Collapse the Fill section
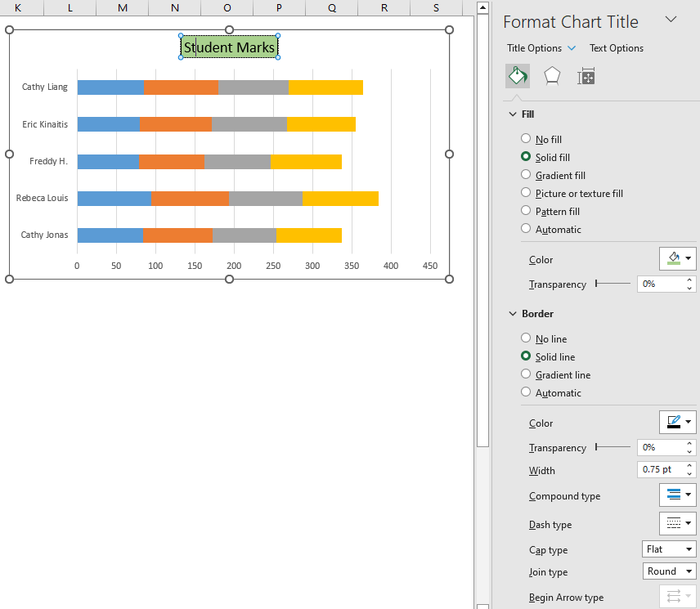Image resolution: width=700 pixels, height=609 pixels. pos(513,114)
